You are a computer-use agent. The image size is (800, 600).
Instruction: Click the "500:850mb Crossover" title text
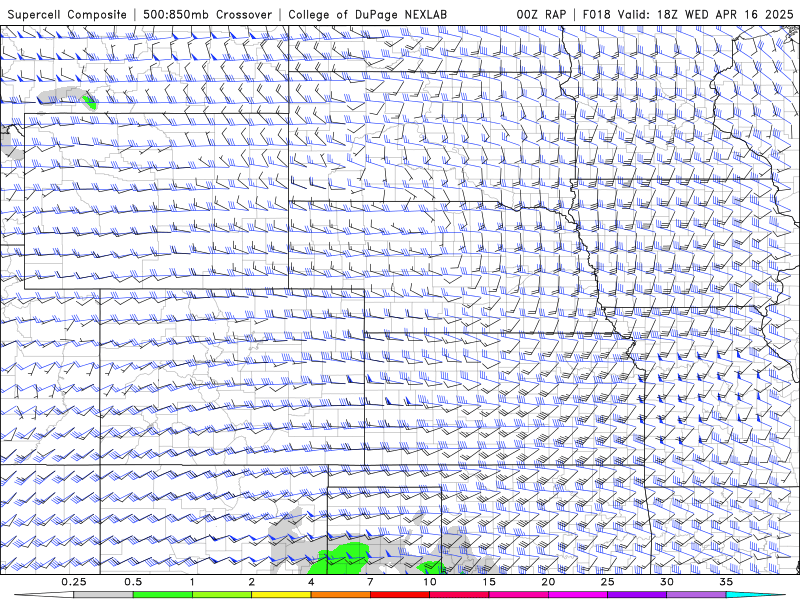tap(207, 14)
